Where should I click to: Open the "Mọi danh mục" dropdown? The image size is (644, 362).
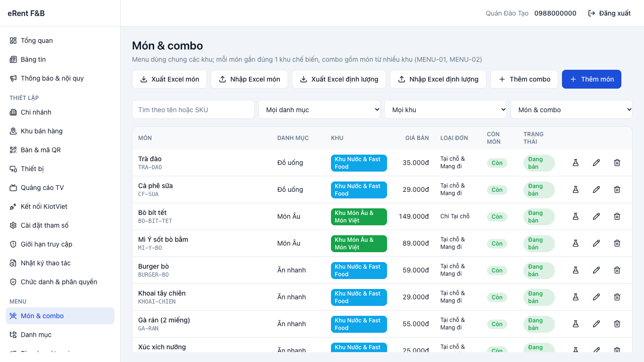click(320, 110)
